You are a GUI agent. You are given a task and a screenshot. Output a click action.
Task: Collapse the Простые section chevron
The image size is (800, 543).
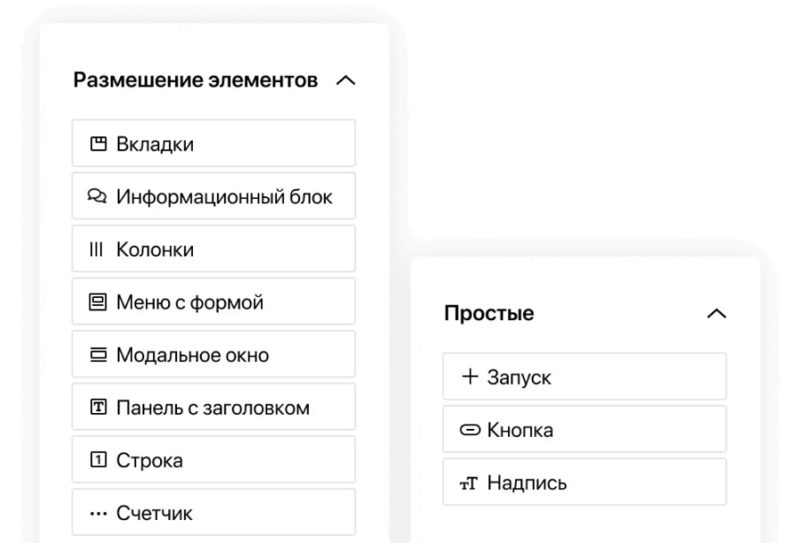716,313
